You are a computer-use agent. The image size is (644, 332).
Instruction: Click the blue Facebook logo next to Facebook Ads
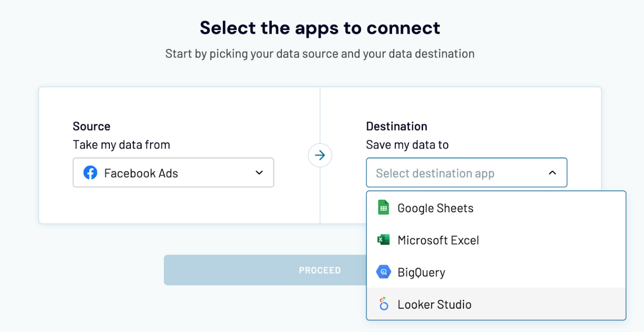[91, 172]
